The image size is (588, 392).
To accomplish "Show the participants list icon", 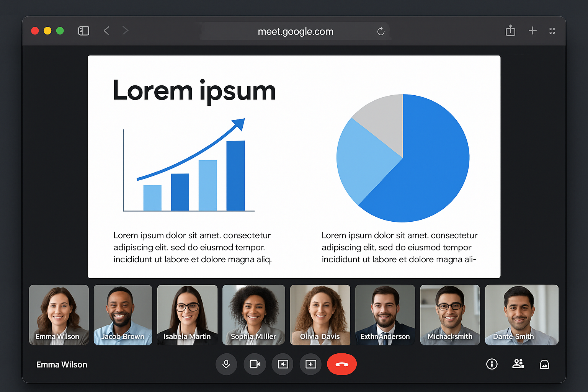I will tap(518, 364).
